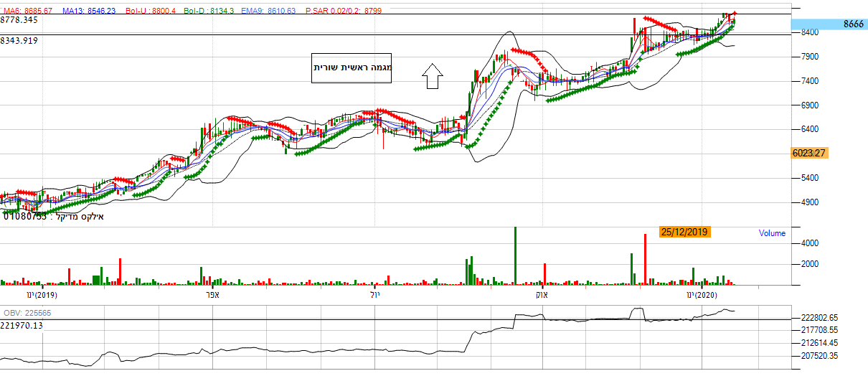Click the OBV: 225565 indicator label
The image size is (868, 376).
tap(27, 313)
